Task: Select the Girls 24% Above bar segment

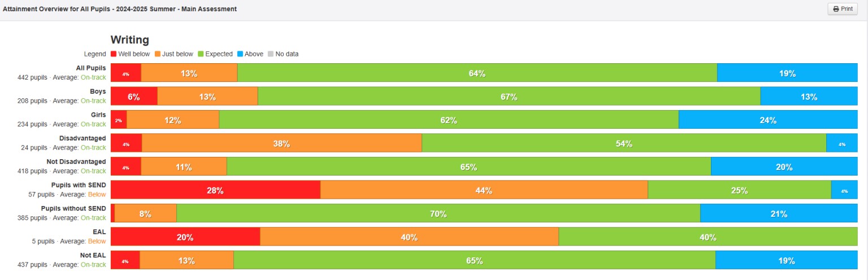Action: [x=768, y=120]
